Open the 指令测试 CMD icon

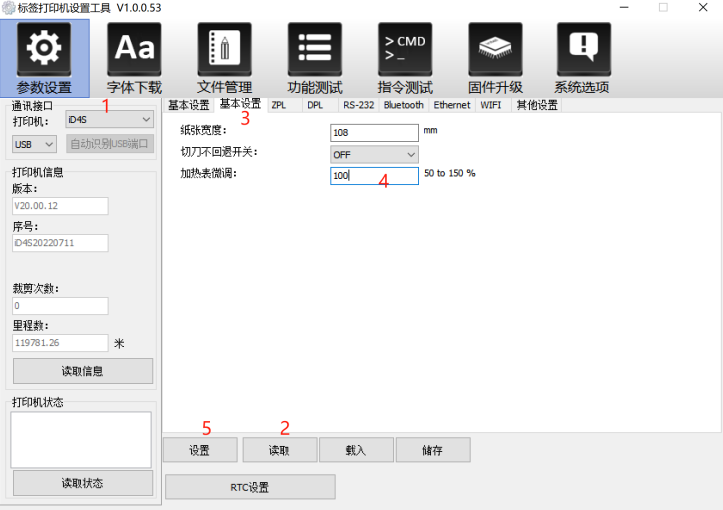pyautogui.click(x=405, y=58)
